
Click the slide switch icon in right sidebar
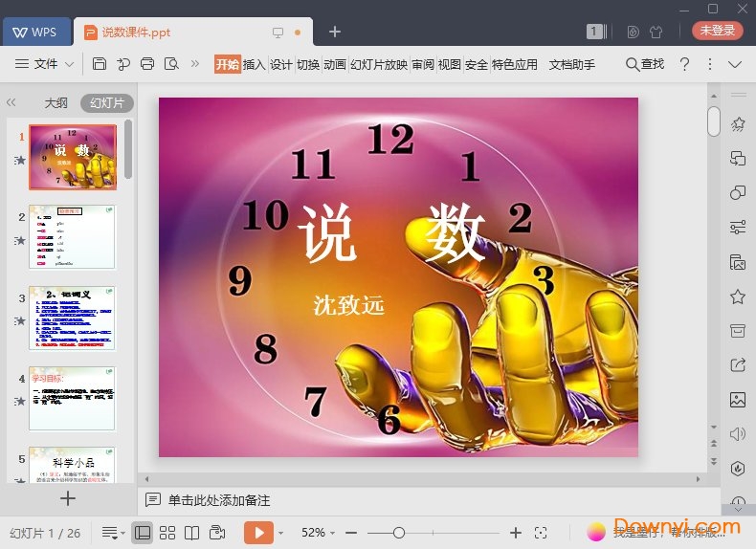click(x=738, y=158)
